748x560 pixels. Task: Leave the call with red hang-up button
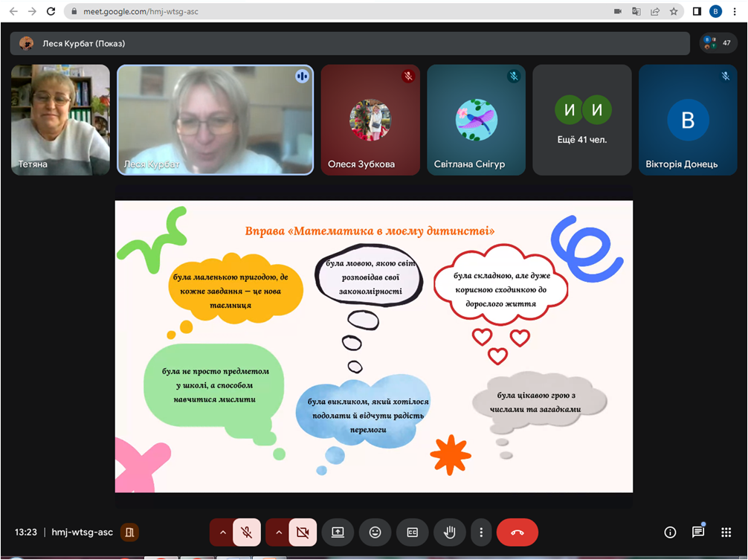[518, 532]
